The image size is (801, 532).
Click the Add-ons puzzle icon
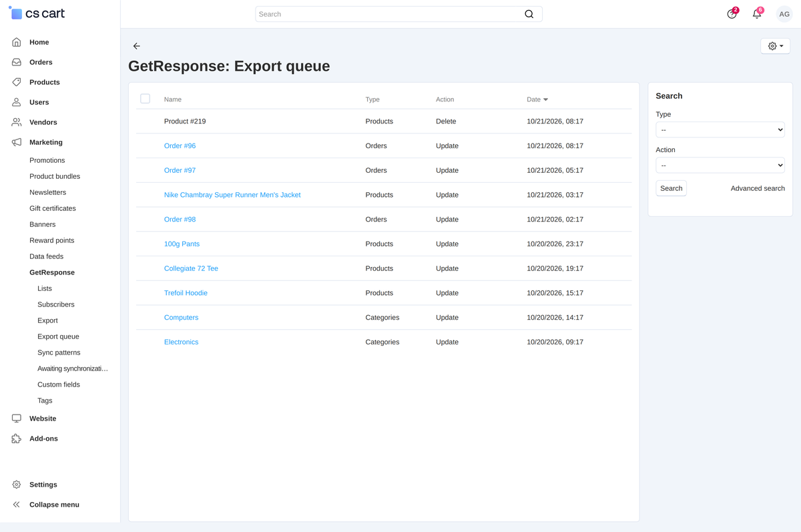(17, 439)
